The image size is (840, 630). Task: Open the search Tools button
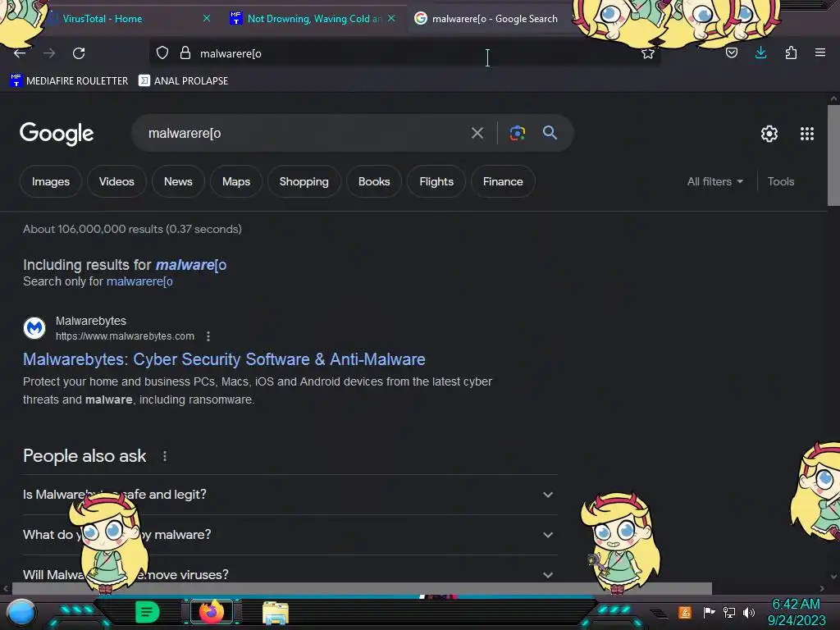(x=781, y=181)
